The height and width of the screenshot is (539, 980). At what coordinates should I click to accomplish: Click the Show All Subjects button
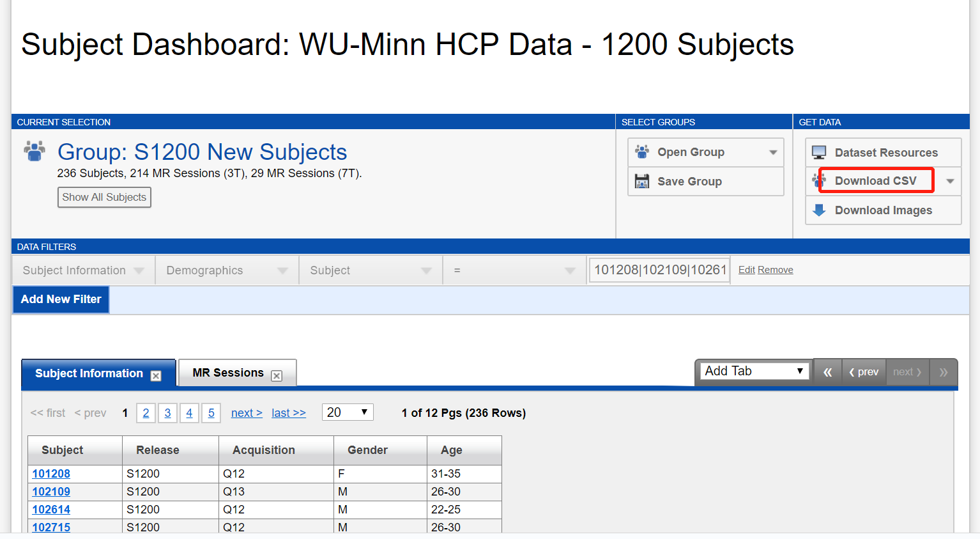tap(104, 197)
